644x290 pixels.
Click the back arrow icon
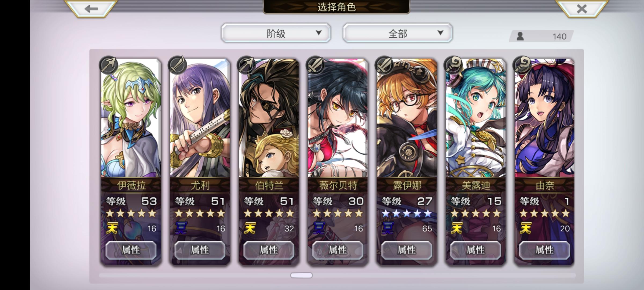tap(91, 9)
